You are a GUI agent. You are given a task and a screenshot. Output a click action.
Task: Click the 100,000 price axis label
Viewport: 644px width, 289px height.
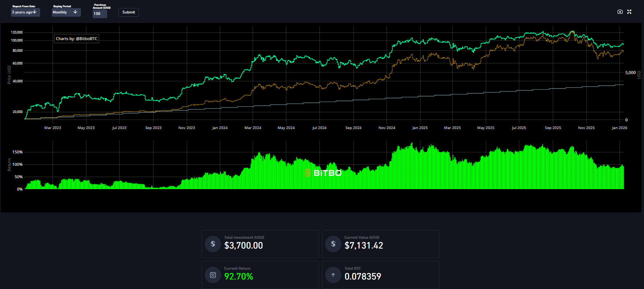pyautogui.click(x=17, y=40)
